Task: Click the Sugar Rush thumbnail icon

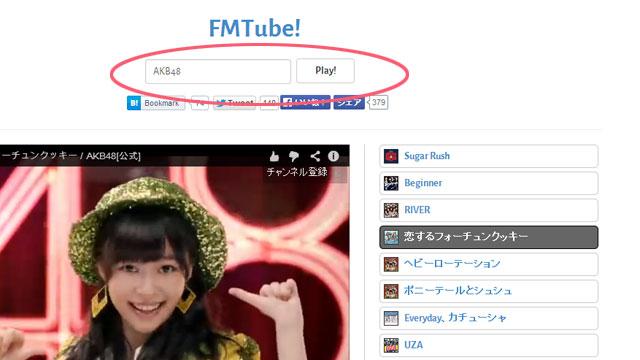Action: tap(391, 156)
